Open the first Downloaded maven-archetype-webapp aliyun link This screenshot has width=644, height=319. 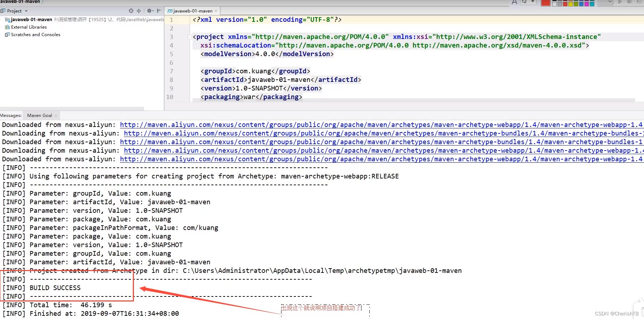pyautogui.click(x=381, y=125)
